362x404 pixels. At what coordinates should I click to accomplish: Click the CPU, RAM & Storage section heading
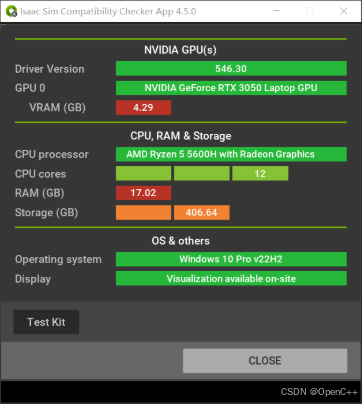click(181, 136)
